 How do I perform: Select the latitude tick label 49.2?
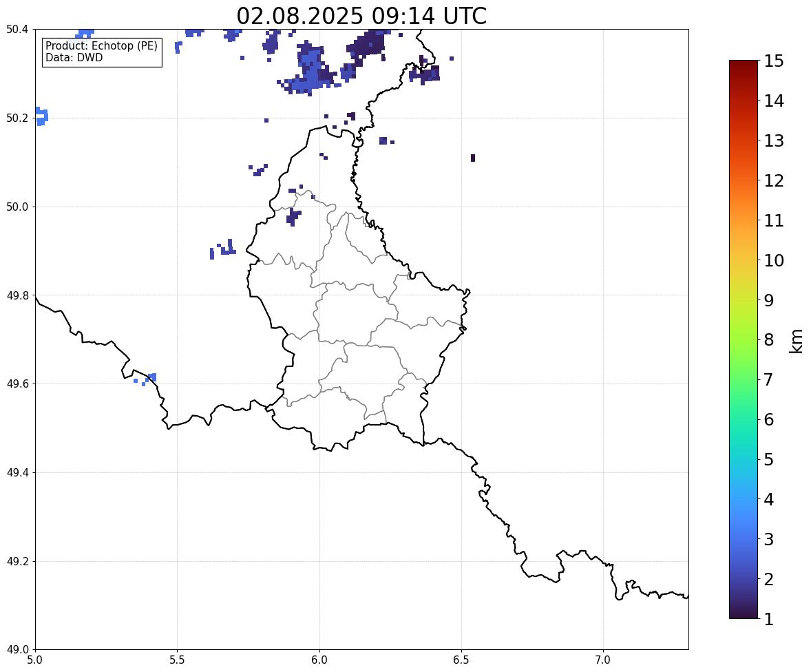(17, 561)
